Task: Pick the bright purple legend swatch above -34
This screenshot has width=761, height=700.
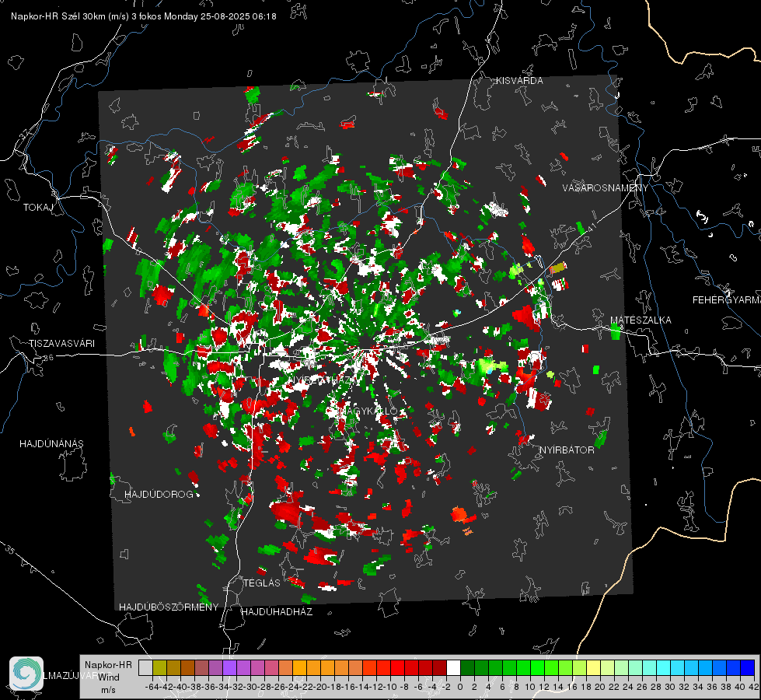Action: [x=229, y=668]
